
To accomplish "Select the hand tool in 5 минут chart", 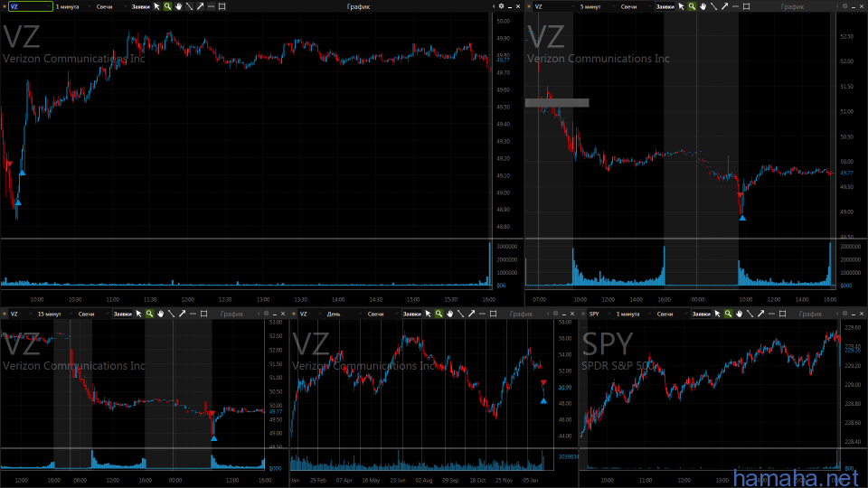I will click(703, 6).
